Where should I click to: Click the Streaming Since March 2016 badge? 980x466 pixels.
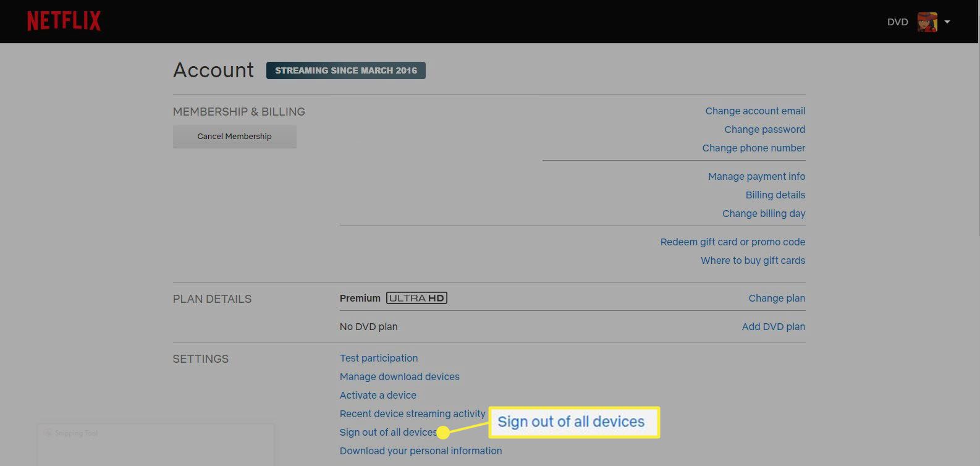point(346,70)
